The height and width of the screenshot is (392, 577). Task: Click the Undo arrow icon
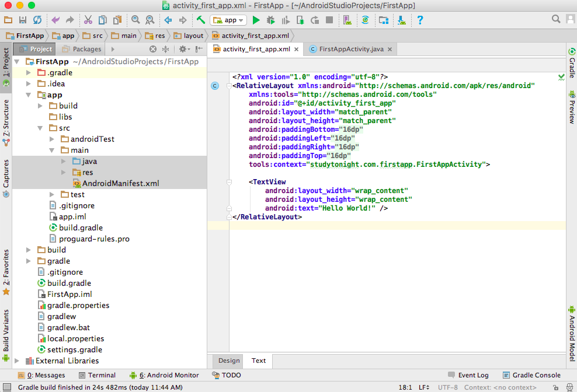[x=55, y=20]
